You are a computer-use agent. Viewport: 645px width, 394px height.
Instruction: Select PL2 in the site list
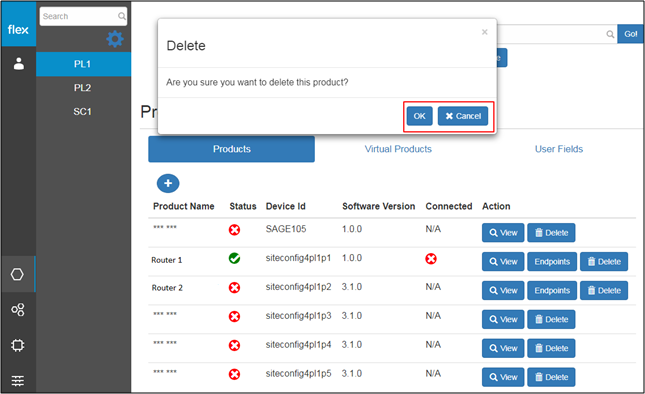pos(83,88)
